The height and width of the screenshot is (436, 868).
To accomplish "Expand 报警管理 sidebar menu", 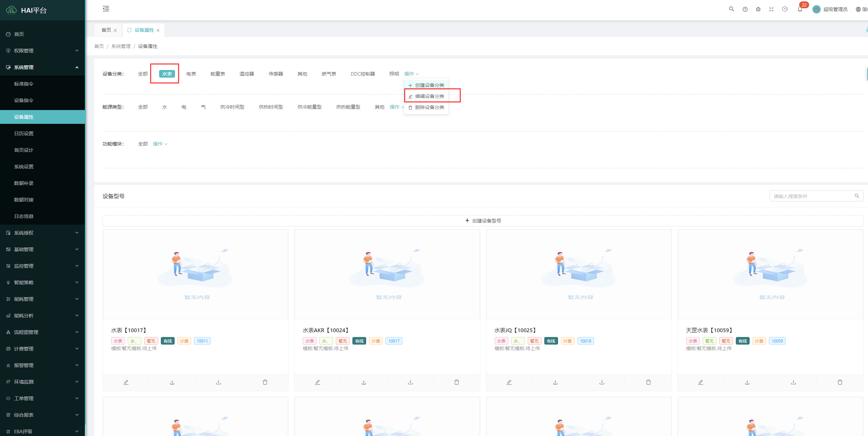I will [x=42, y=365].
